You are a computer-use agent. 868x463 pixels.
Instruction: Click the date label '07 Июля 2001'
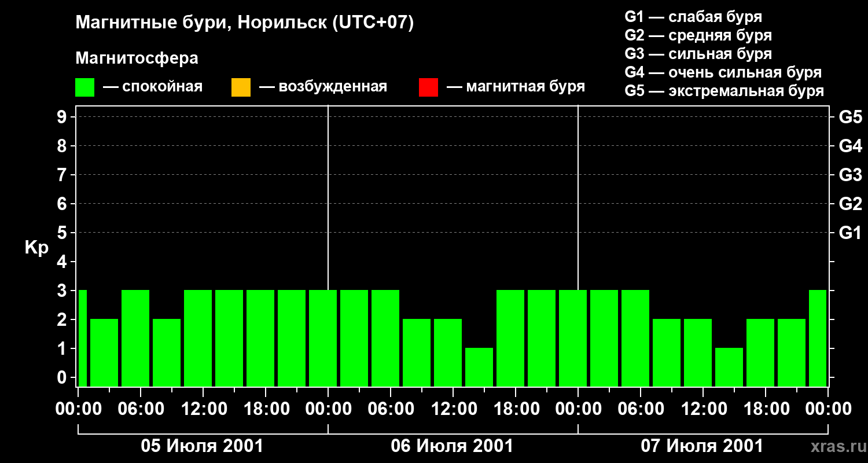coord(702,446)
